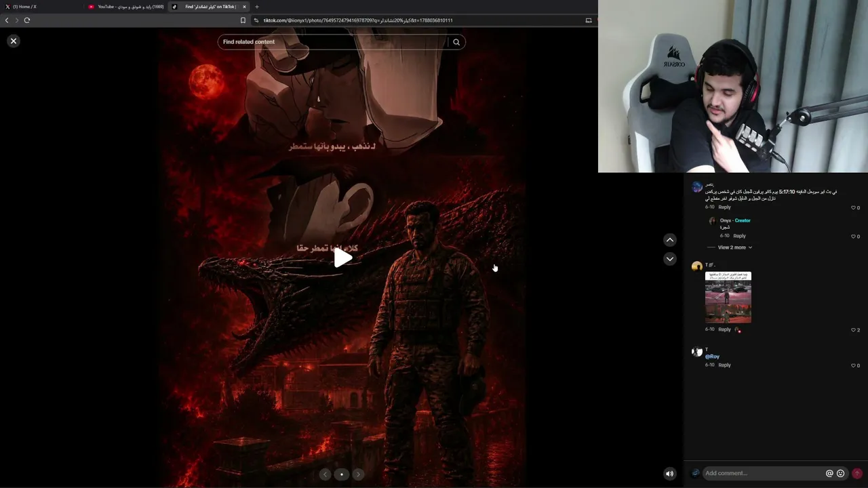Reply to the comment with the image
Image resolution: width=868 pixels, height=488 pixels.
[724, 329]
